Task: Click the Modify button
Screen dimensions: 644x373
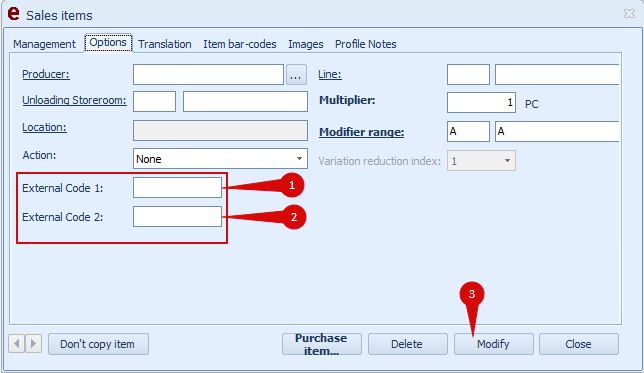Action: (x=493, y=344)
